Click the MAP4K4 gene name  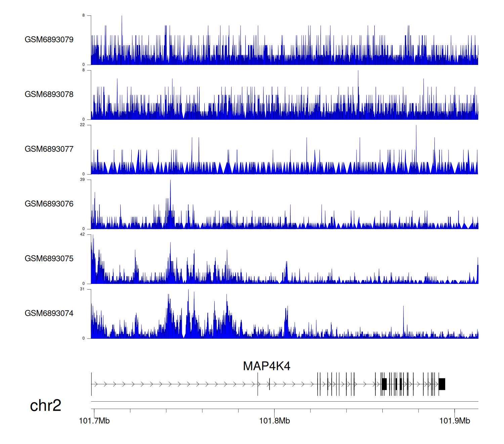tap(266, 366)
